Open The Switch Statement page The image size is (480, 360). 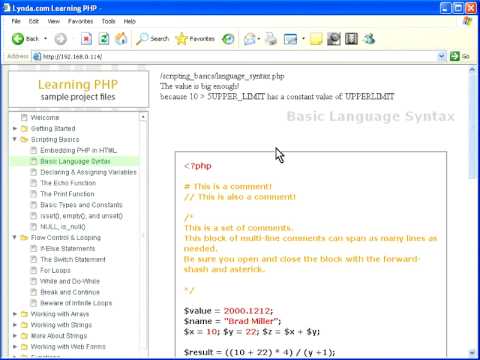click(73, 260)
